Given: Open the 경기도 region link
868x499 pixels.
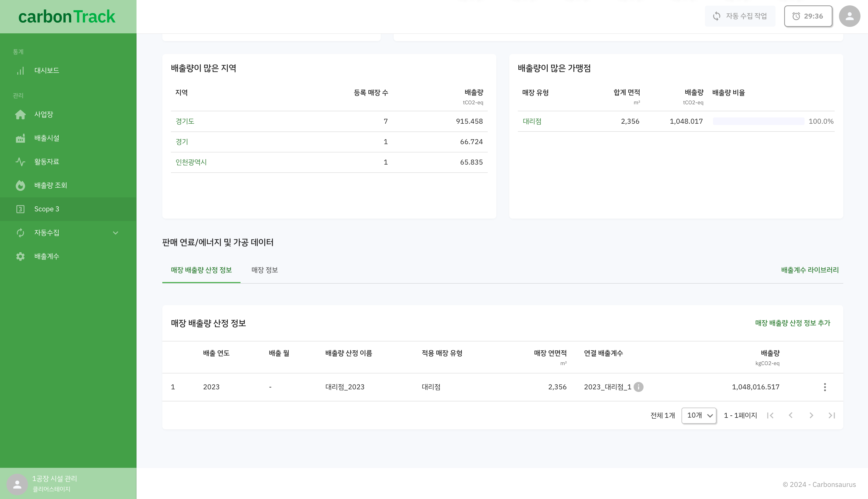Looking at the screenshot, I should click(185, 121).
